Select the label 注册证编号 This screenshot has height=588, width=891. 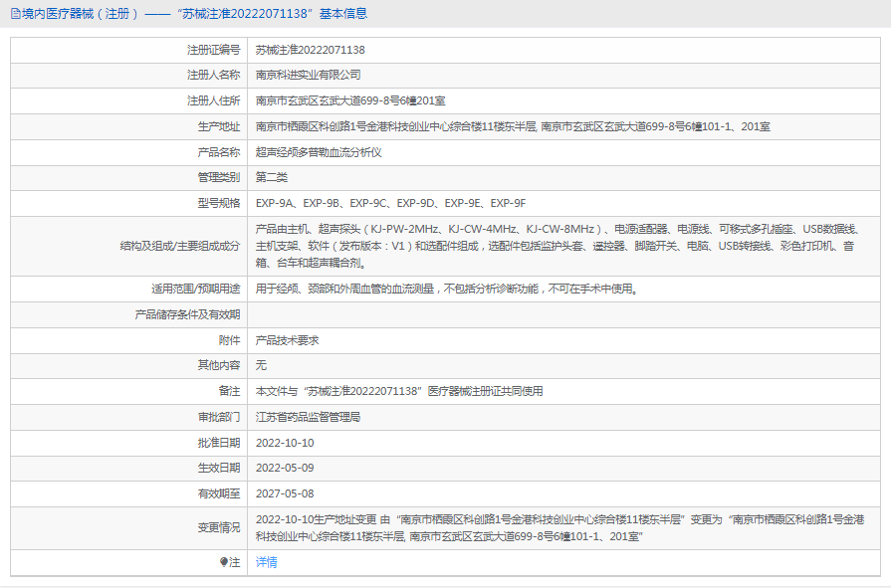pyautogui.click(x=214, y=50)
